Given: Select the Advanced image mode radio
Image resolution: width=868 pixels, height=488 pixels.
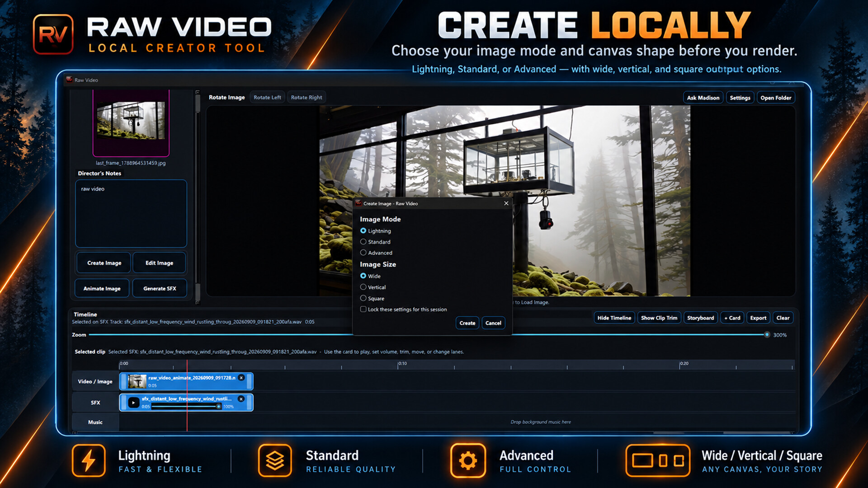Looking at the screenshot, I should [363, 253].
